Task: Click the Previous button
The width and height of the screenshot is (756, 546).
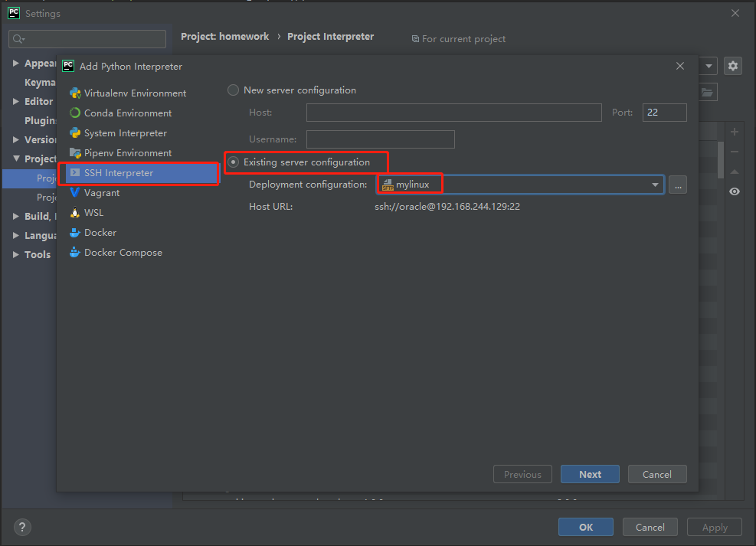Action: point(522,474)
